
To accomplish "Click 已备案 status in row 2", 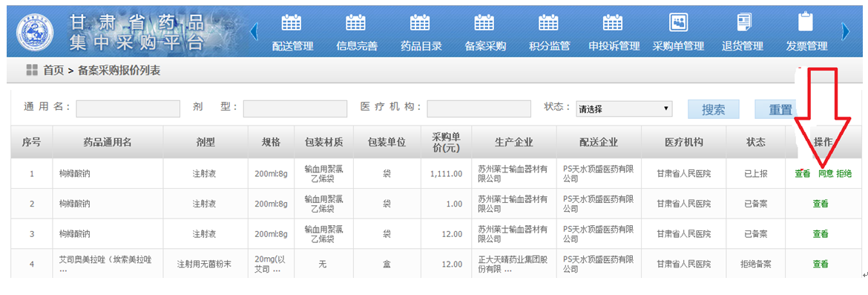I will 756,204.
